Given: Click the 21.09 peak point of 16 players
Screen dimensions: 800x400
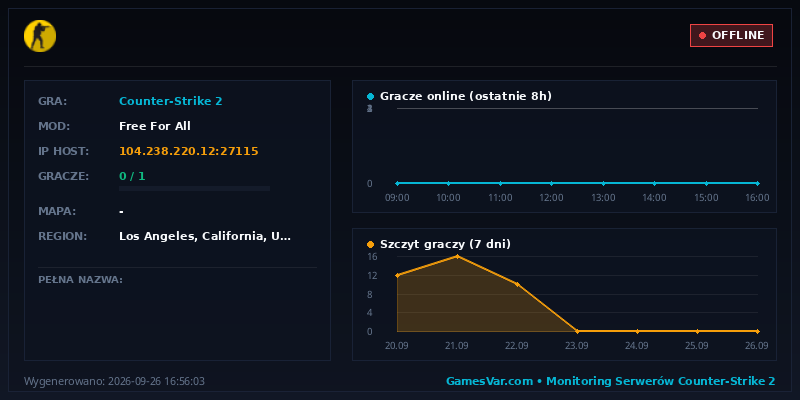Looking at the screenshot, I should (457, 257).
